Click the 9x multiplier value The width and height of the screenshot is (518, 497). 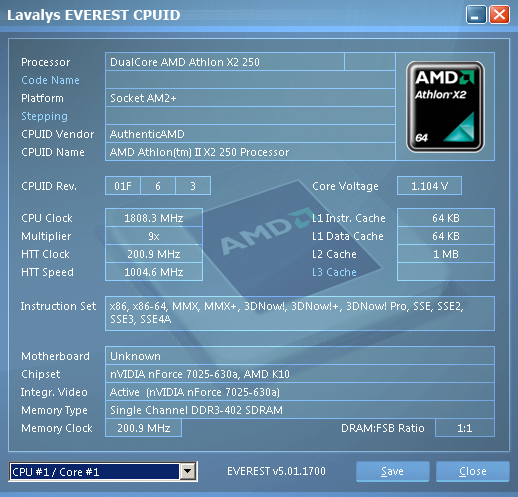[x=154, y=236]
